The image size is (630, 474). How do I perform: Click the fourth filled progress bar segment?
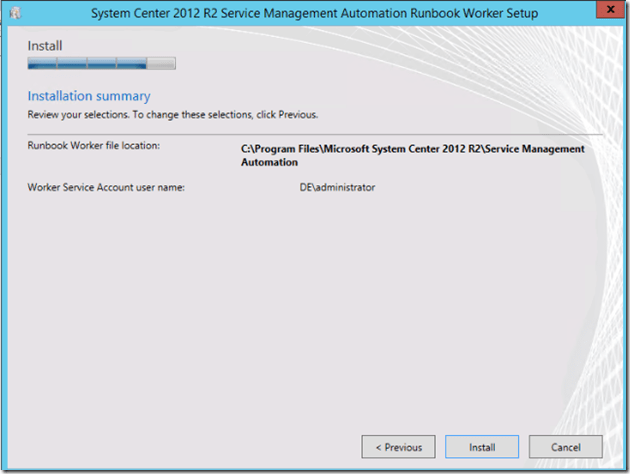click(x=131, y=64)
